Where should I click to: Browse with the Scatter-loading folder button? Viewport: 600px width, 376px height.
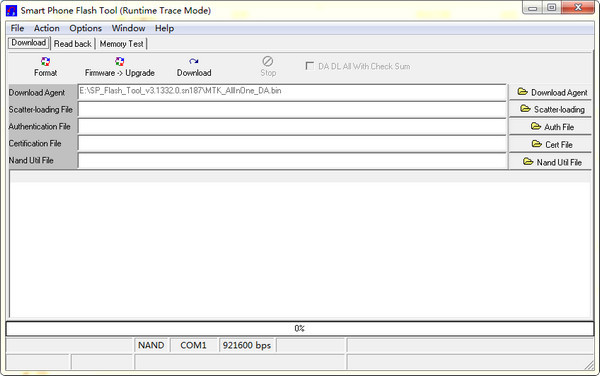coord(550,109)
